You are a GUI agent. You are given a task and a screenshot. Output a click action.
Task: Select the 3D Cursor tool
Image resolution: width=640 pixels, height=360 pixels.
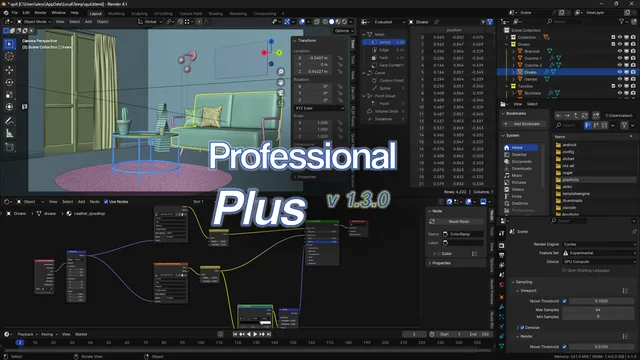pos(10,56)
